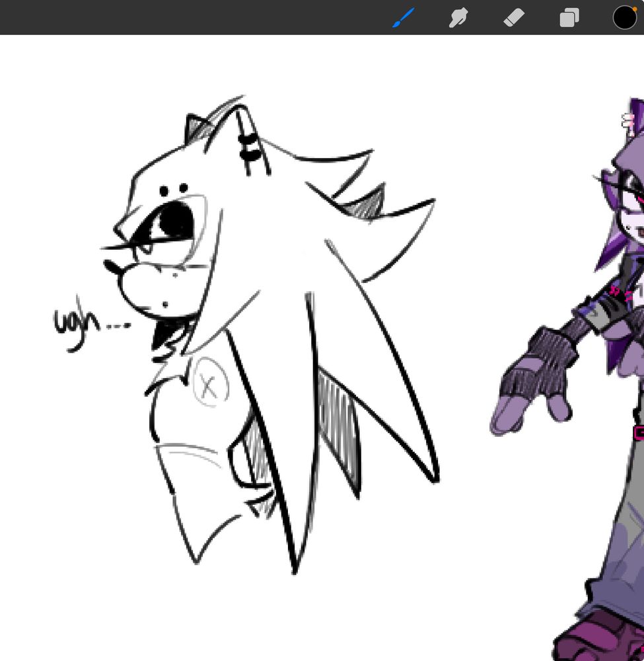Select the Smudge tool

[x=458, y=18]
